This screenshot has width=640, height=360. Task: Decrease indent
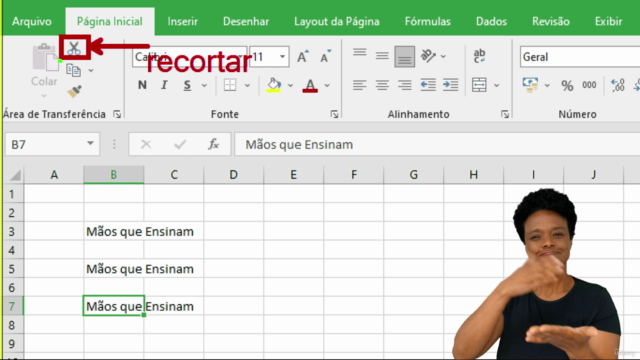[x=428, y=85]
